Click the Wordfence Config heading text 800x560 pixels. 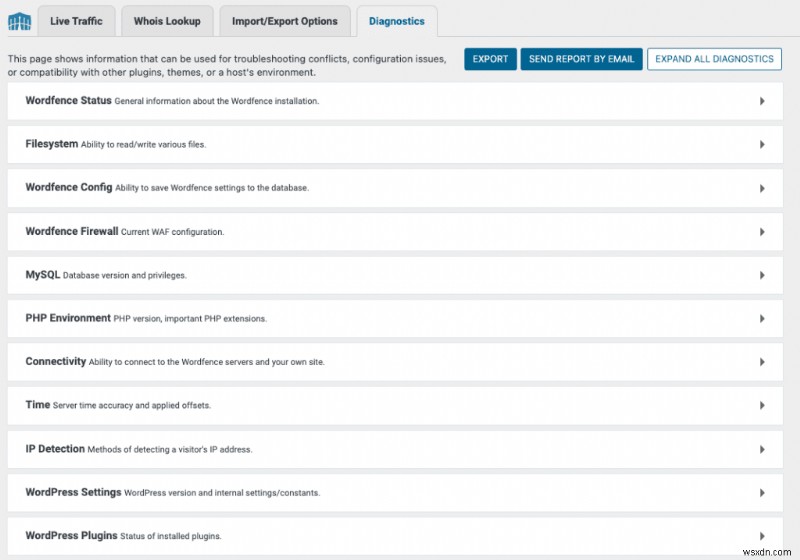(x=69, y=187)
